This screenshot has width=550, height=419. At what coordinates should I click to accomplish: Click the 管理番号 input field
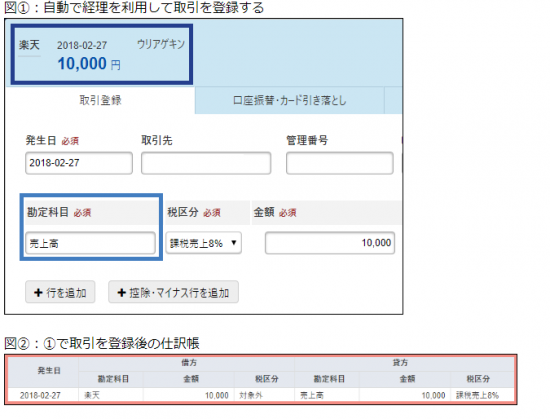click(x=340, y=163)
